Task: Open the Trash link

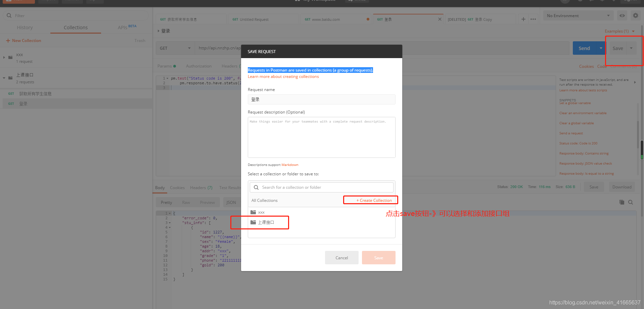Action: 140,41
